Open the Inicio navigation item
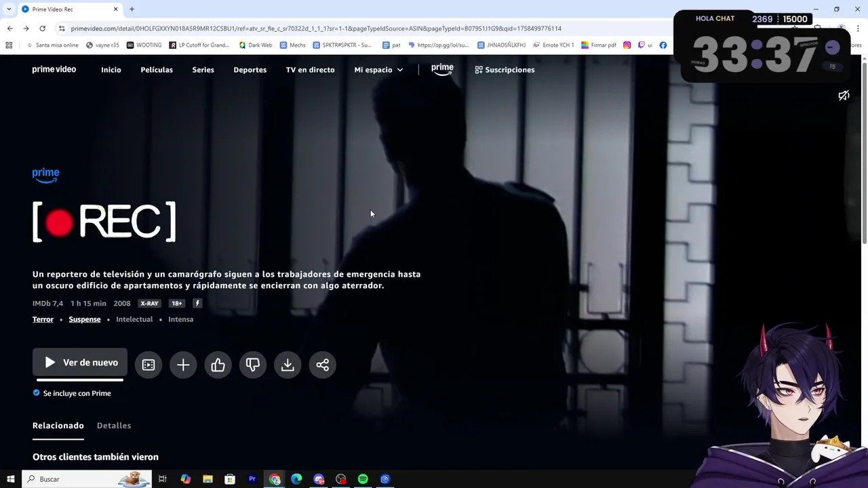868x488 pixels. 111,70
